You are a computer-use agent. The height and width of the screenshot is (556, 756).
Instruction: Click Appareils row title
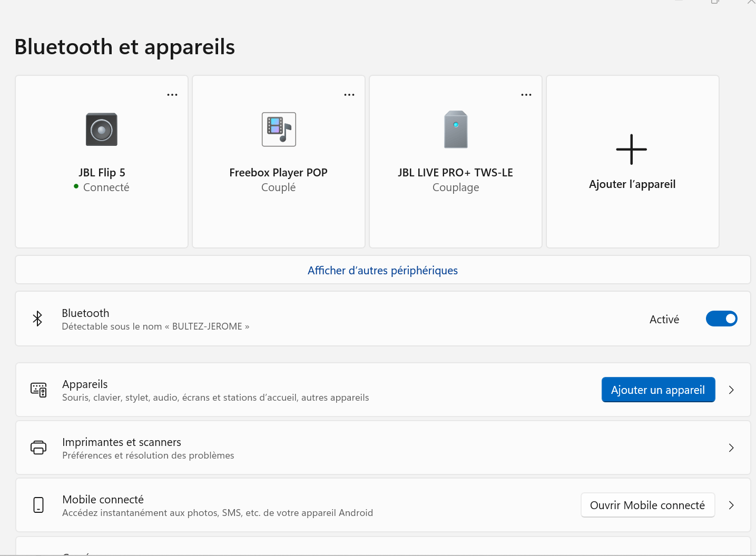tap(85, 384)
